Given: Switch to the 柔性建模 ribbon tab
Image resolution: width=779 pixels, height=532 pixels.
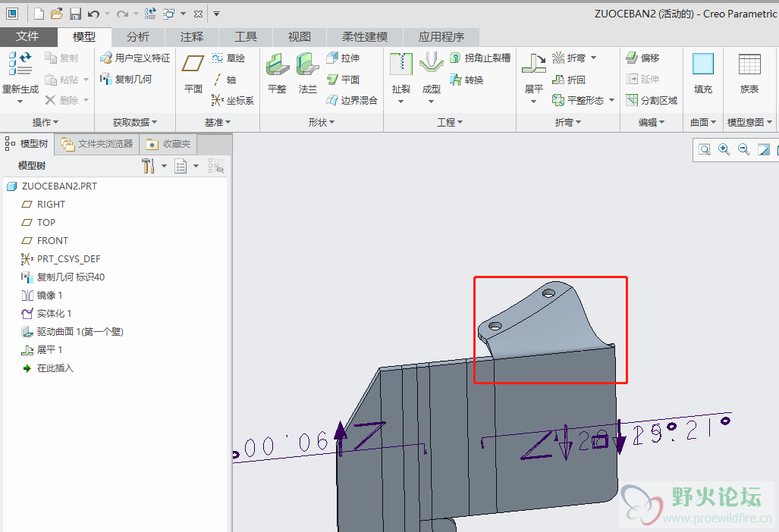Looking at the screenshot, I should click(x=365, y=36).
